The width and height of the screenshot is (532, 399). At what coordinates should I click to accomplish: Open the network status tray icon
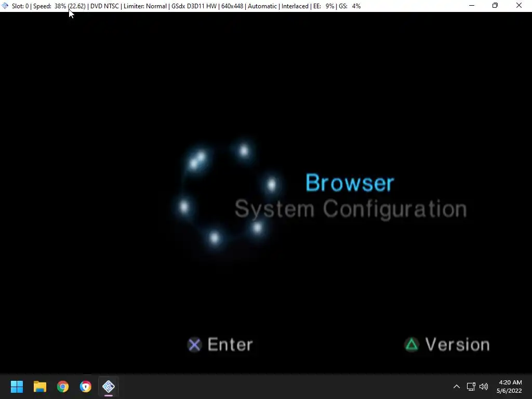point(471,387)
